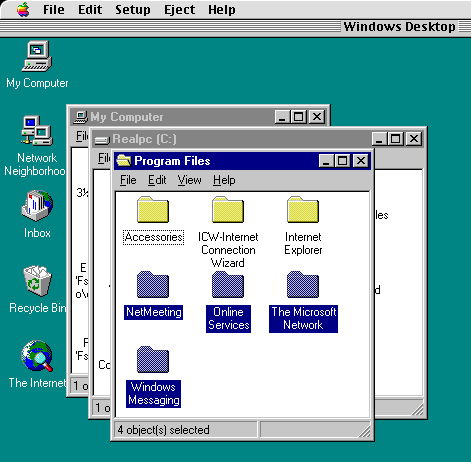Select the Windows Messaging folder icon
The image size is (471, 462).
pos(153,359)
